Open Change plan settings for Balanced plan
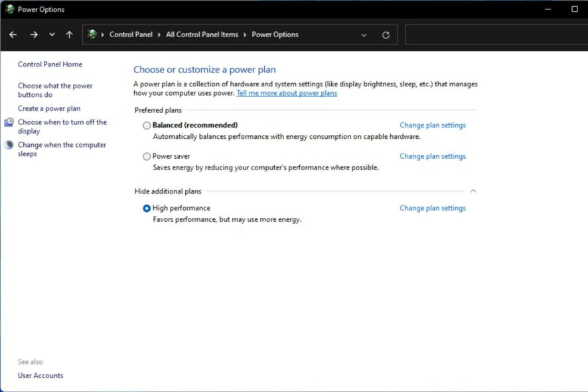Screen dimensions: 588x392 432,125
